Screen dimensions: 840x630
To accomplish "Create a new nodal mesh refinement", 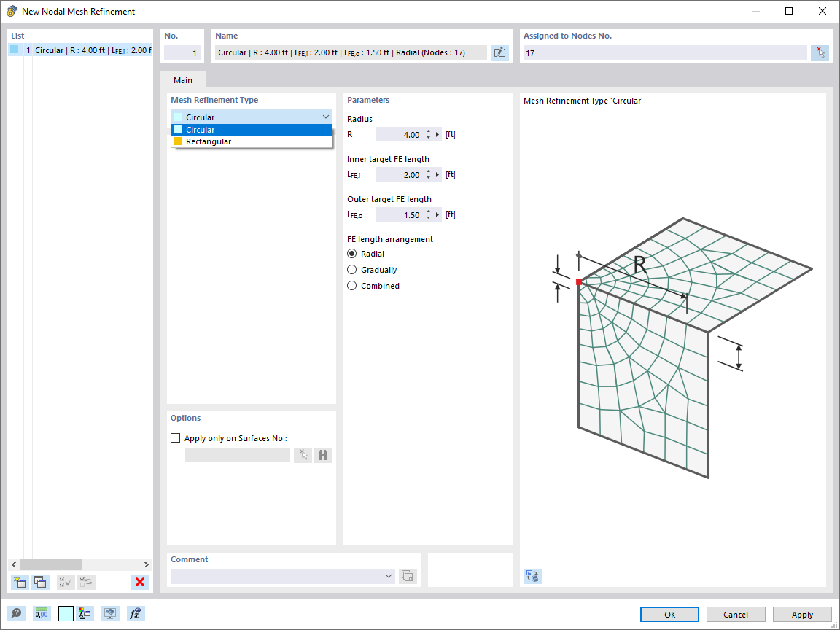I will [18, 582].
